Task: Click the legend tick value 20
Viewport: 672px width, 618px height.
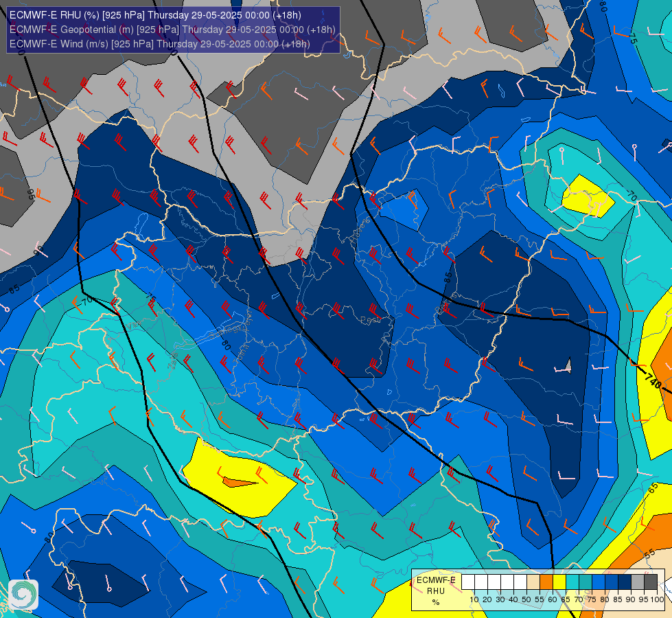Action: coord(487,599)
